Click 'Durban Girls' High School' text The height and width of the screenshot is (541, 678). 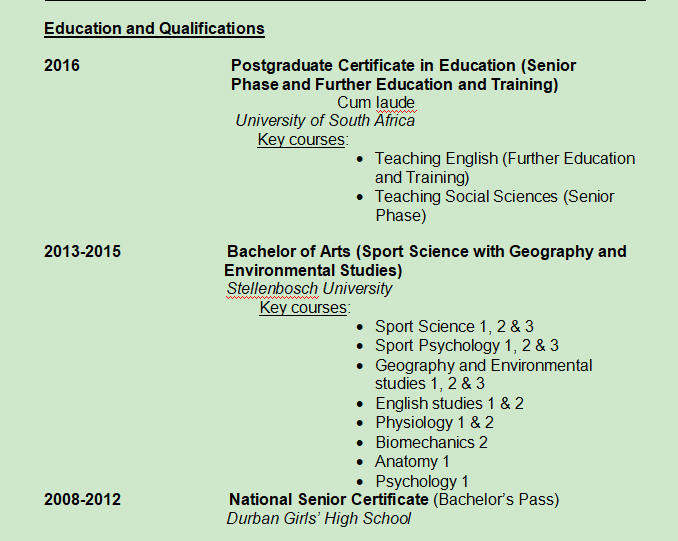[318, 518]
